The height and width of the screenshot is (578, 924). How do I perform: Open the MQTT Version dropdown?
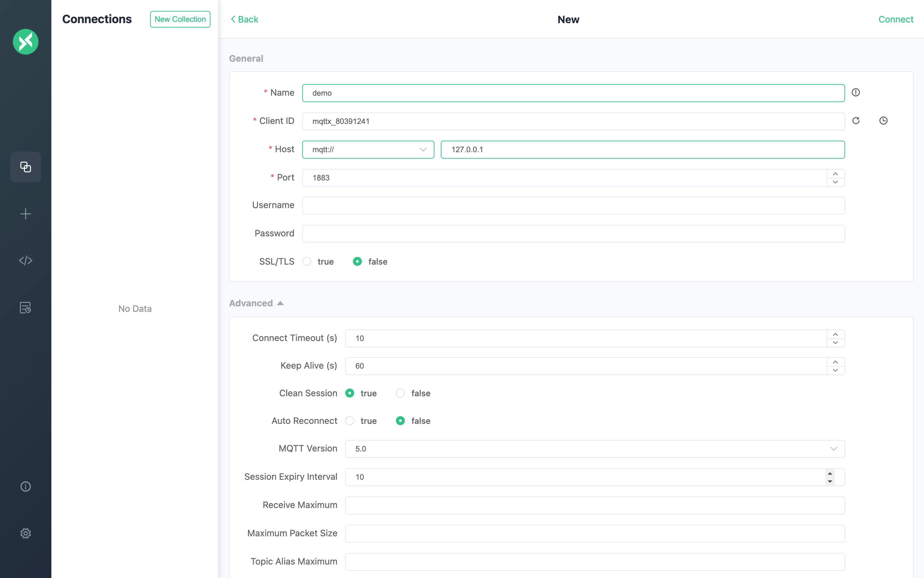tap(595, 448)
